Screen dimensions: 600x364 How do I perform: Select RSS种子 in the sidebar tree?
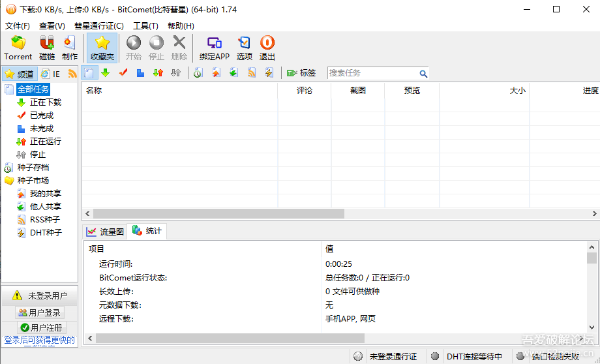[x=45, y=219]
